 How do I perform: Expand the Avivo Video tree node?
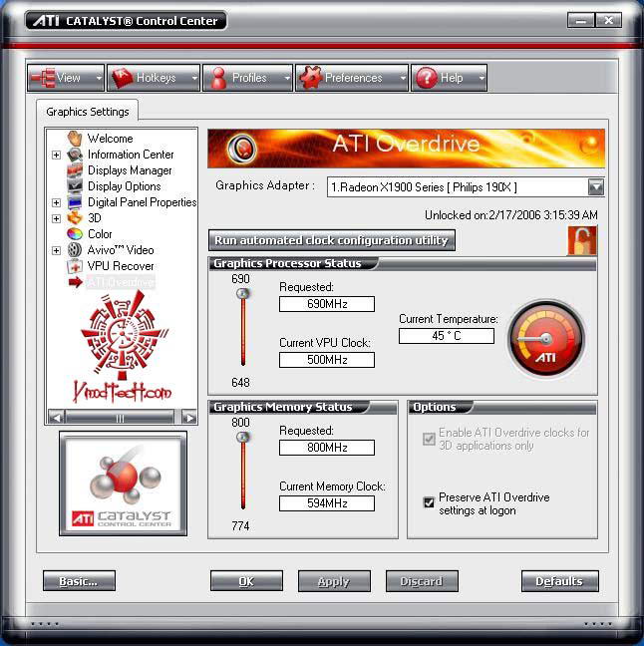click(57, 250)
